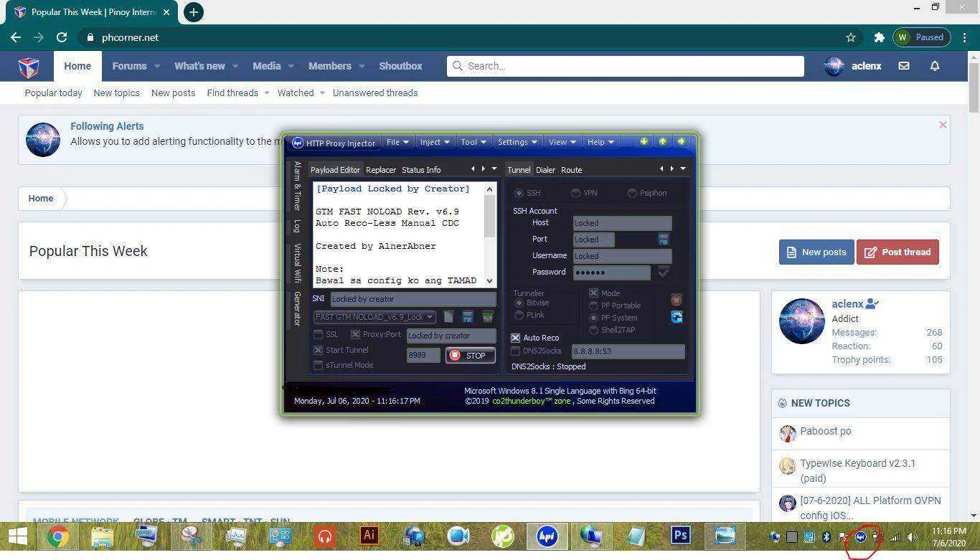Click the volume icon in the system tray
980x560 pixels.
(912, 536)
